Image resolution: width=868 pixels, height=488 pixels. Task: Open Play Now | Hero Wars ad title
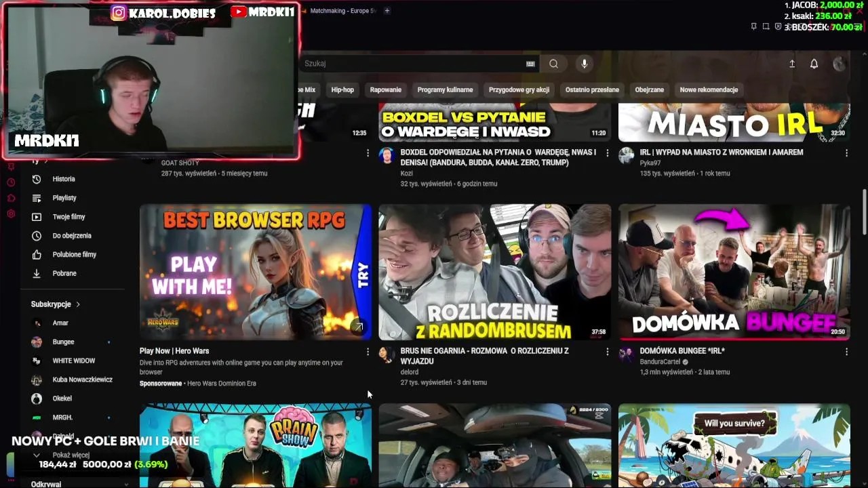174,351
